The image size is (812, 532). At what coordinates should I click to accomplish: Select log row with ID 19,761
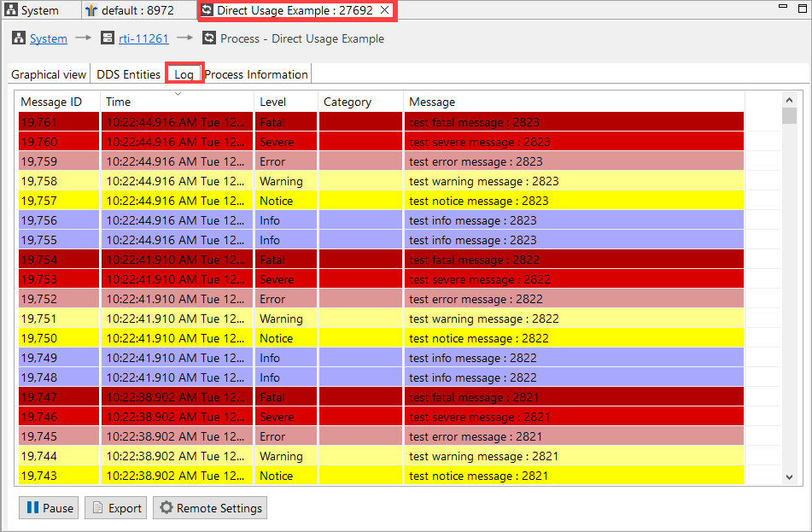tap(381, 122)
